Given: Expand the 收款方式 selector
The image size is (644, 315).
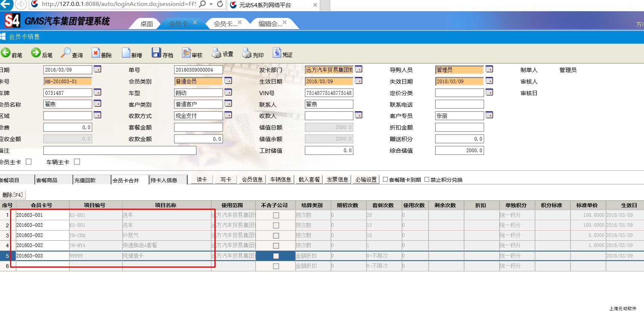Looking at the screenshot, I should (x=228, y=115).
